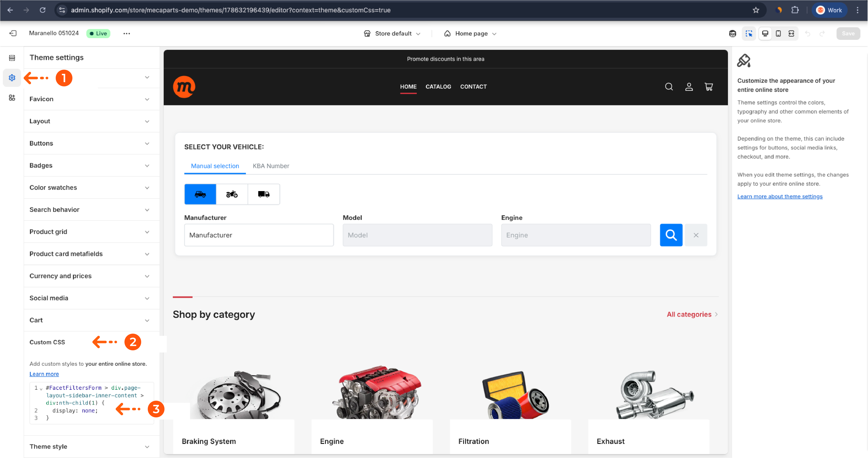Click the inspector selection tool icon
The width and height of the screenshot is (868, 458).
click(x=749, y=33)
